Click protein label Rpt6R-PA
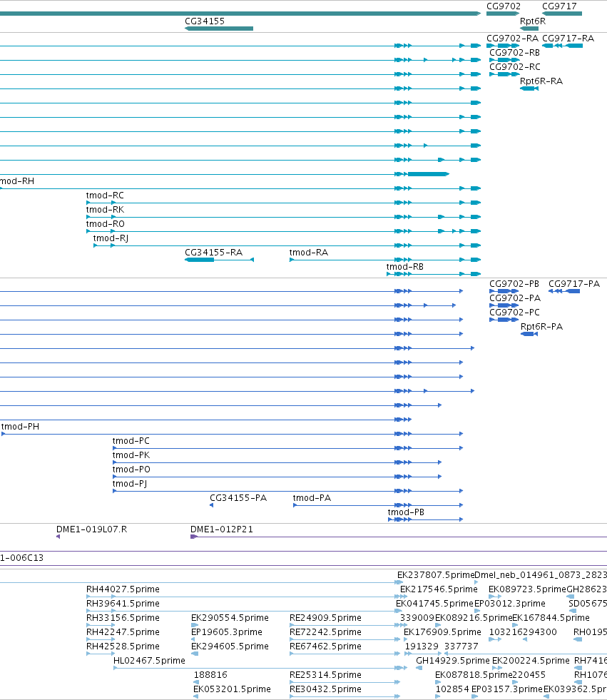 541,327
